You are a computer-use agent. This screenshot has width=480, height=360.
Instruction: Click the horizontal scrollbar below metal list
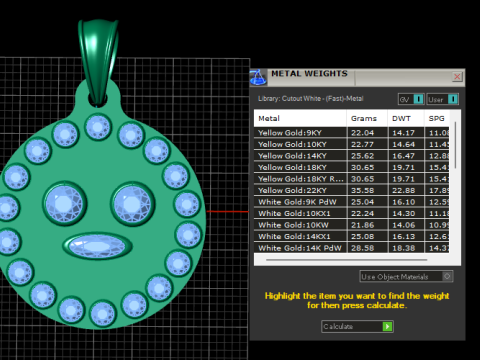(x=347, y=260)
